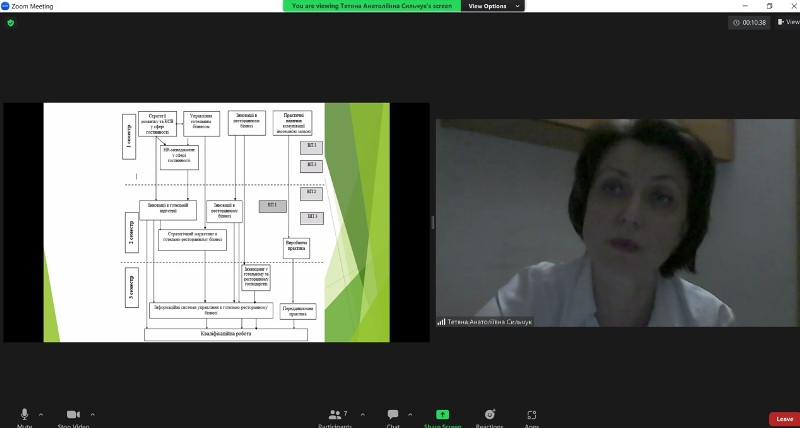The height and width of the screenshot is (428, 800).
Task: Click the meeting timer 00:10:38
Action: (749, 22)
